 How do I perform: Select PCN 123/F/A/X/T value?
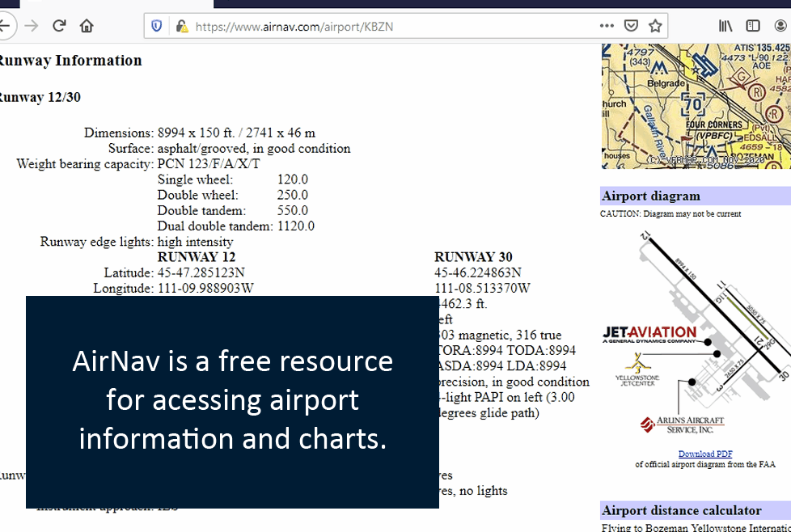pos(209,164)
